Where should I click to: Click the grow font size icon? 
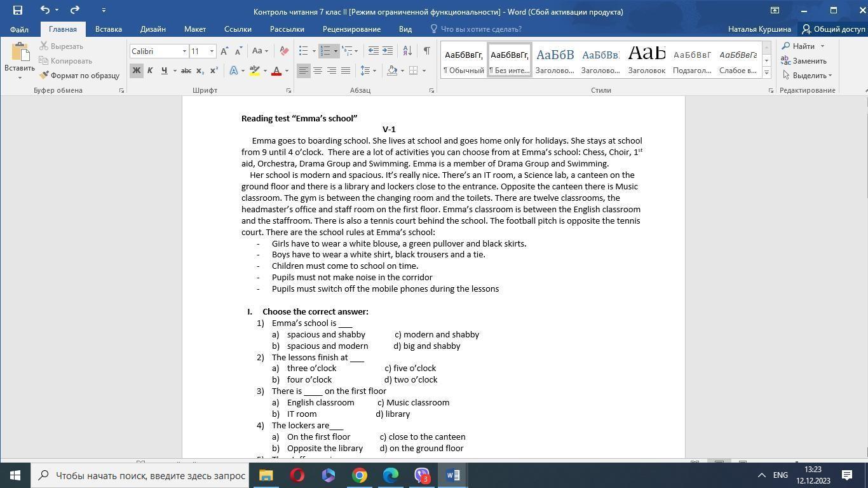224,51
